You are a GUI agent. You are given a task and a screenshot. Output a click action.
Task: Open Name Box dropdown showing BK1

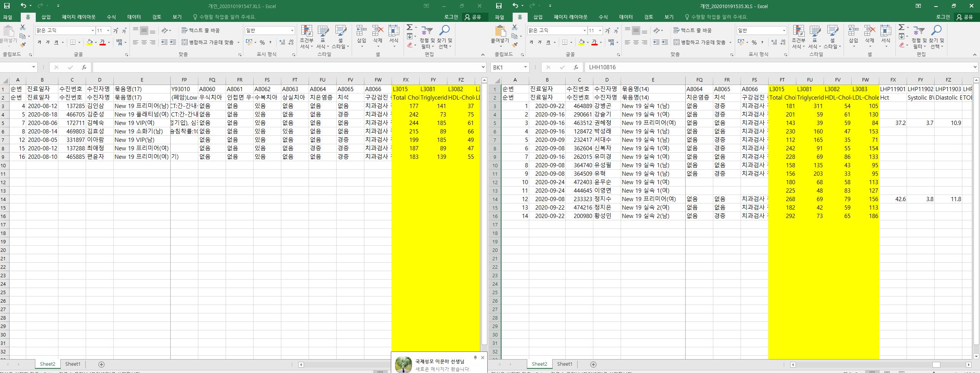pos(525,67)
